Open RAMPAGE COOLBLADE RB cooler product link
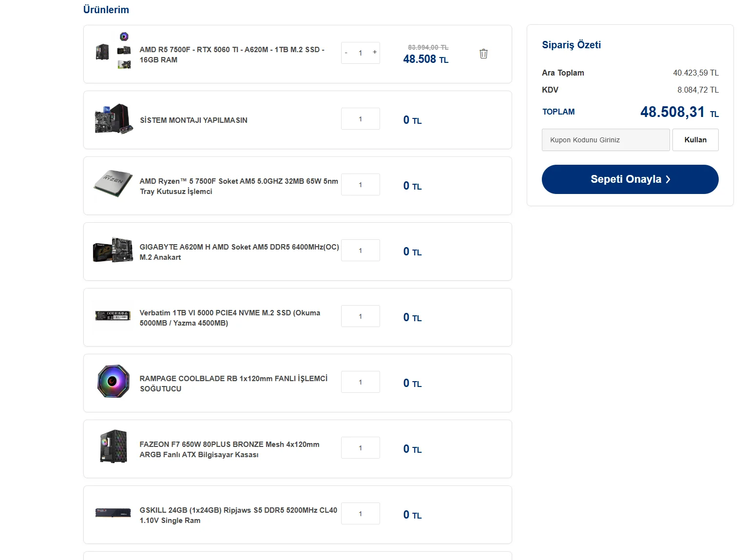746x560 pixels. pos(233,384)
